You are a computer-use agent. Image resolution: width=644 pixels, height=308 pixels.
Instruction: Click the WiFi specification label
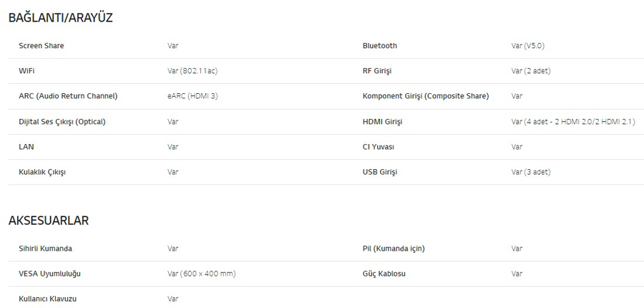tap(26, 71)
